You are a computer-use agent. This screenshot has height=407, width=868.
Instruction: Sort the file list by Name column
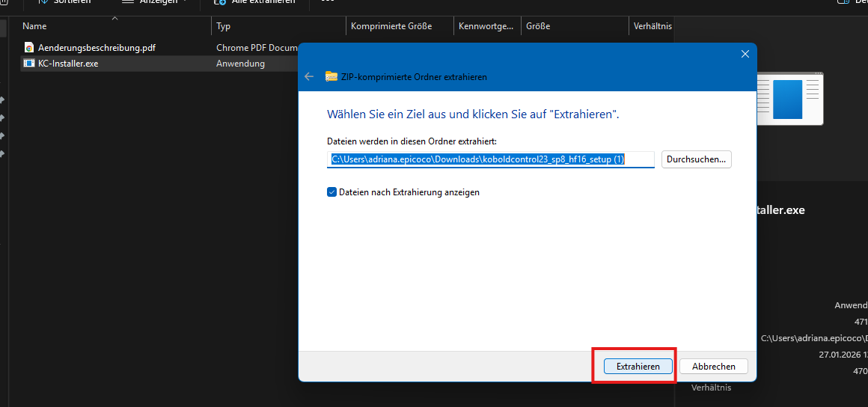pyautogui.click(x=35, y=26)
